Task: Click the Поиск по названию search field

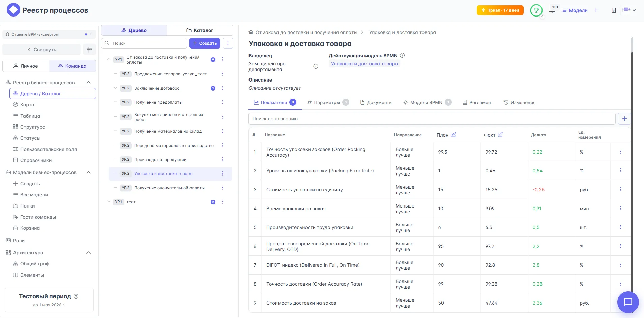Action: click(x=432, y=119)
